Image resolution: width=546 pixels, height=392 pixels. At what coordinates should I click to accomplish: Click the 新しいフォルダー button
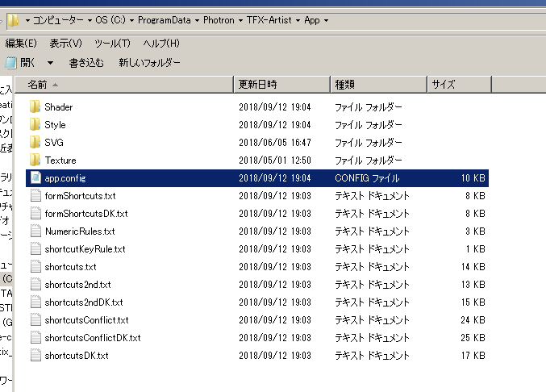coord(149,63)
